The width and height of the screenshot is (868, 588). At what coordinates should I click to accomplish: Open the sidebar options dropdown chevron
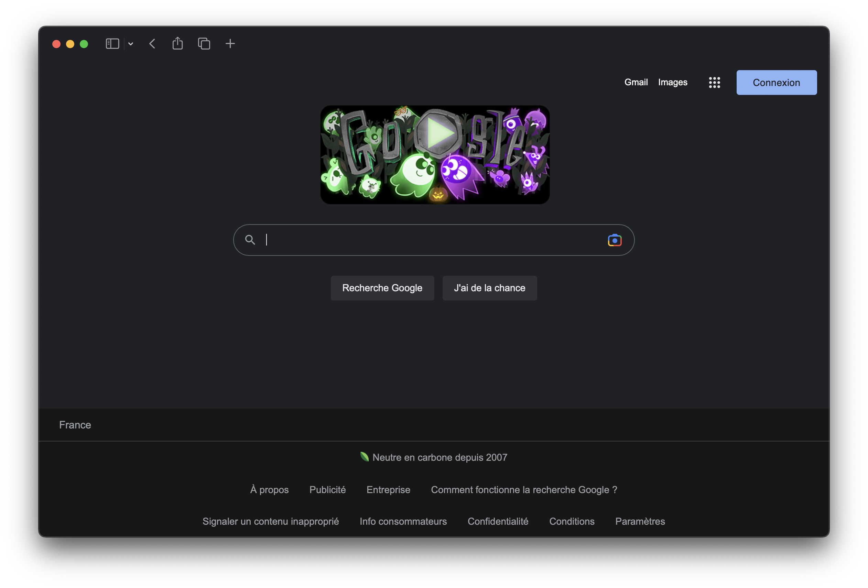pyautogui.click(x=131, y=44)
